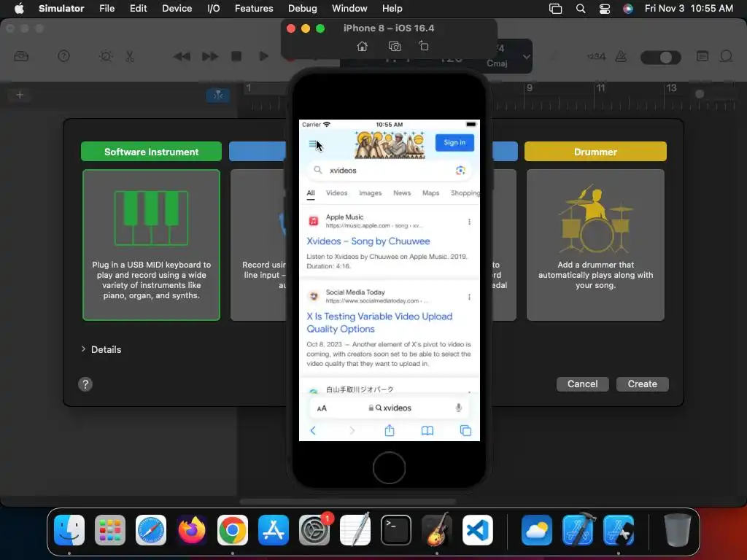
Task: Open the I/O menu in menu bar
Action: tap(214, 8)
